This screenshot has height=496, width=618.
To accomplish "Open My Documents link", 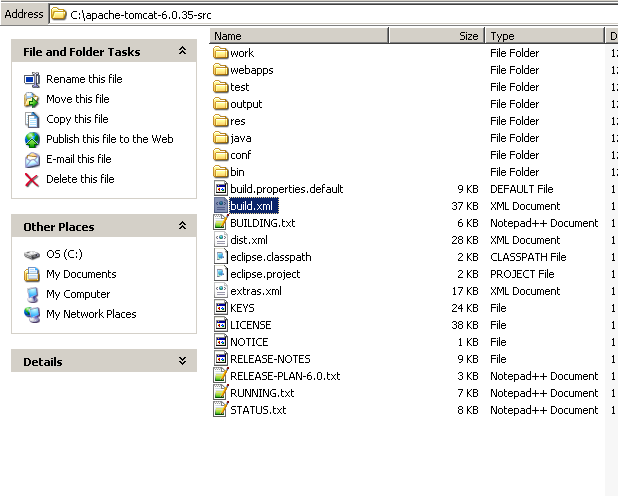I will click(x=81, y=274).
